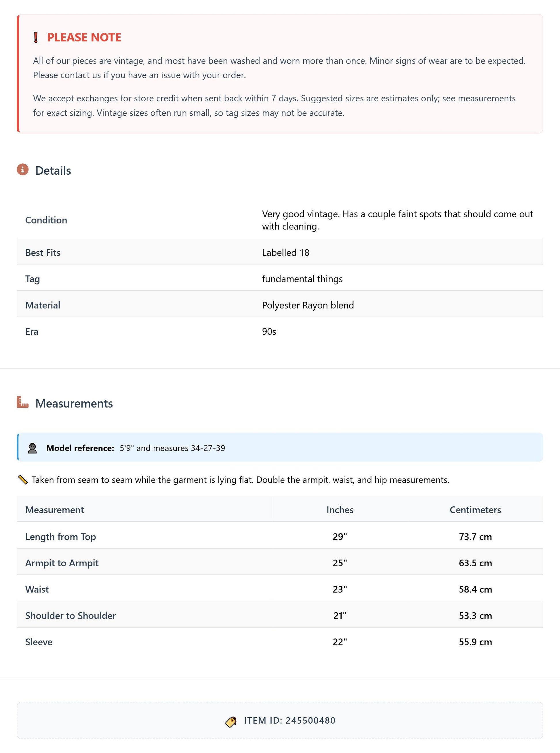Click the Armpit to Armpit row
This screenshot has width=560, height=753.
tap(280, 563)
